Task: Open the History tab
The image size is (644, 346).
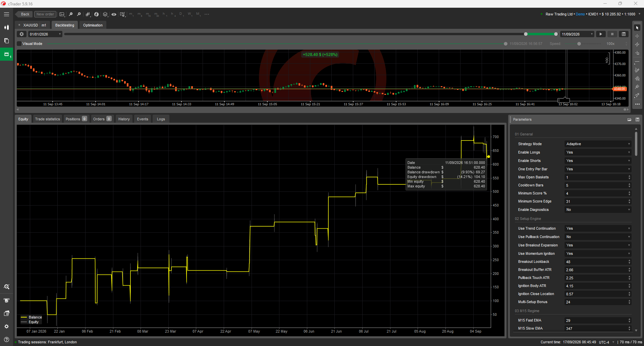Action: click(124, 119)
